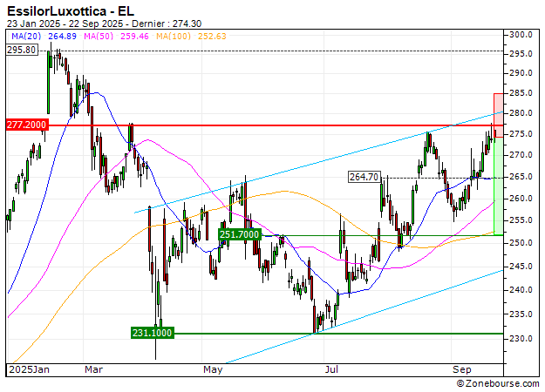Click the 230.0 value on price axis
The height and width of the screenshot is (392, 545).
522,338
